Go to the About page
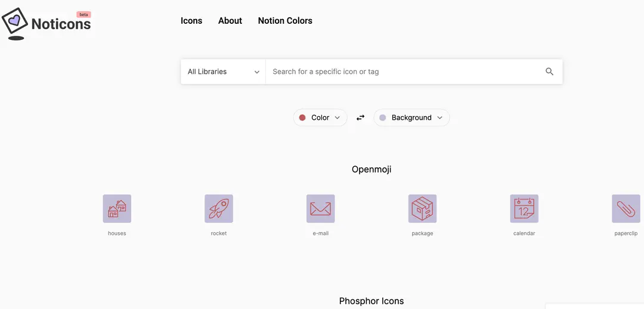Screen dimensions: 644x309 pyautogui.click(x=230, y=21)
